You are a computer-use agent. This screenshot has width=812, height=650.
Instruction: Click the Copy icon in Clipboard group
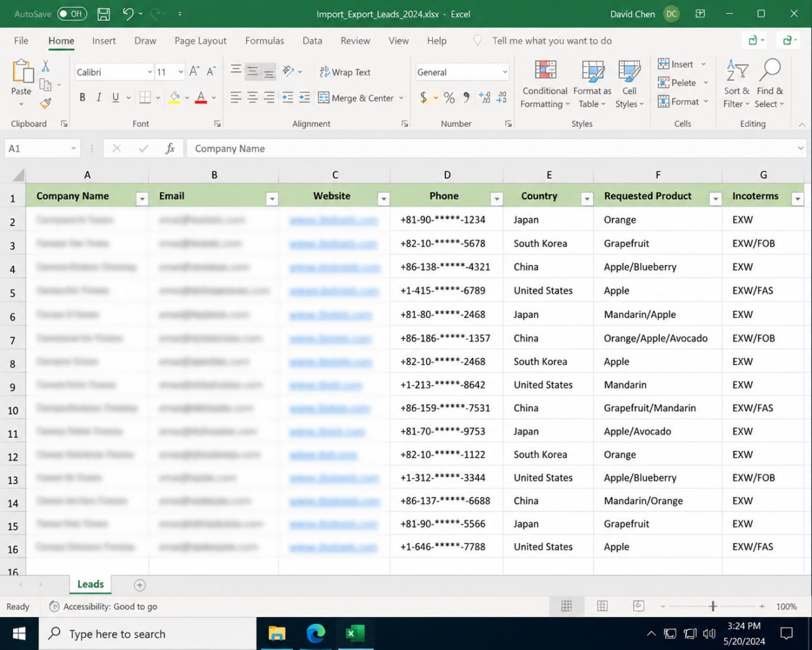click(x=45, y=84)
